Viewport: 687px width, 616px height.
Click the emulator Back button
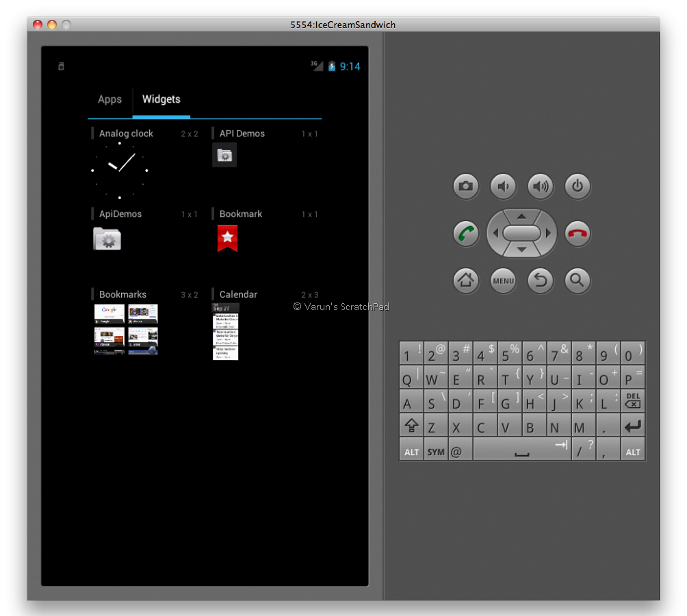(540, 281)
